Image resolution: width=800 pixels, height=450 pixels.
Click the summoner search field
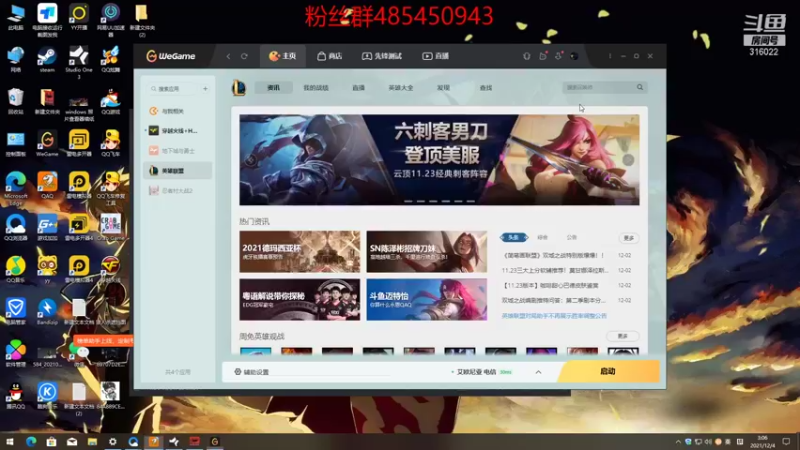[599, 87]
